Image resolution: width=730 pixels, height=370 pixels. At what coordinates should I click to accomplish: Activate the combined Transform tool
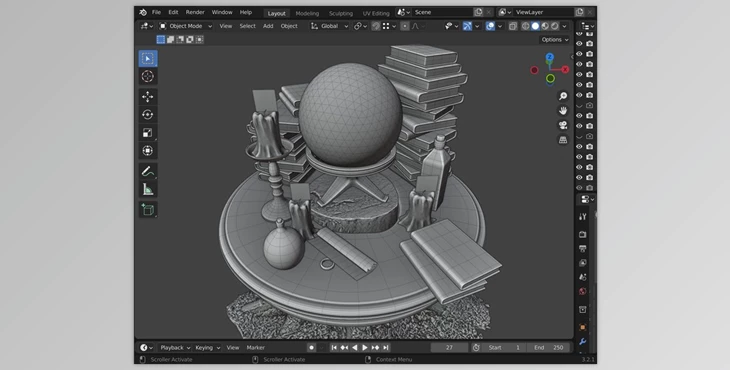pyautogui.click(x=148, y=151)
